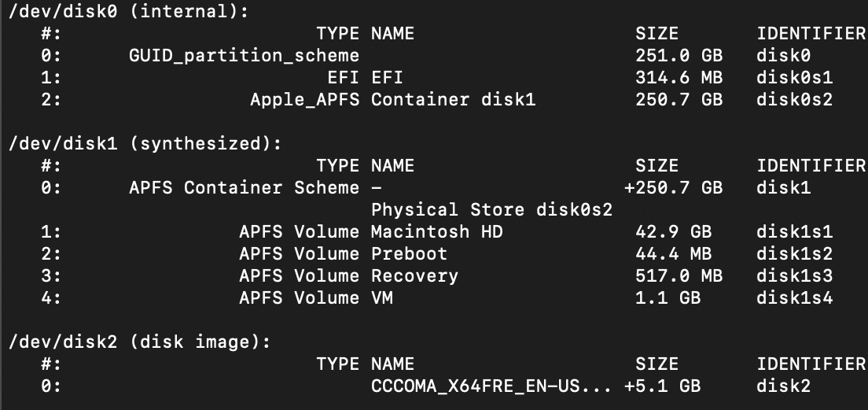Click the VM volume name
The image size is (868, 410).
point(381,298)
